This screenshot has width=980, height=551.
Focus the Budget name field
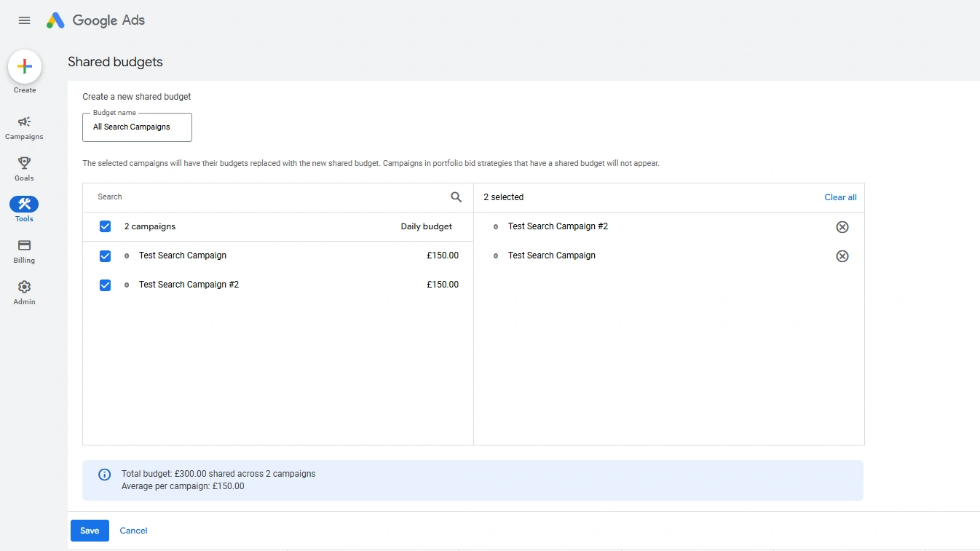[137, 127]
